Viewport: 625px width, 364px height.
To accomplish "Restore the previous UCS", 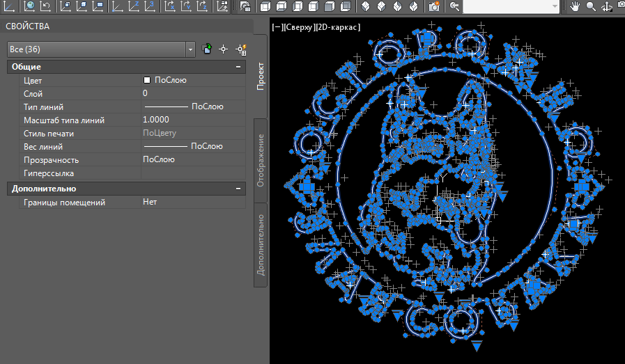I will 45,6.
